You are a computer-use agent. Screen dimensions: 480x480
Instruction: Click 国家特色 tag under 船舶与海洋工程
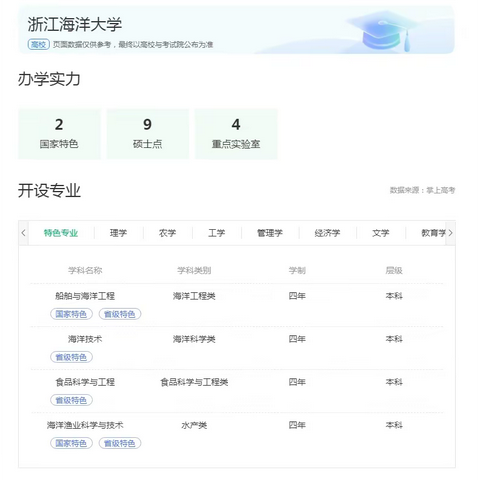(71, 314)
